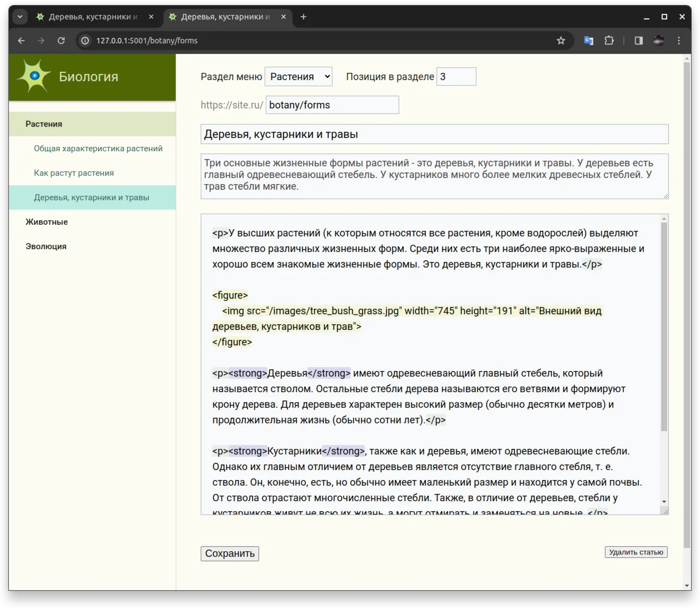Viewport: 700px width, 608px height.
Task: Open the Chrome three-dot menu
Action: 679,41
